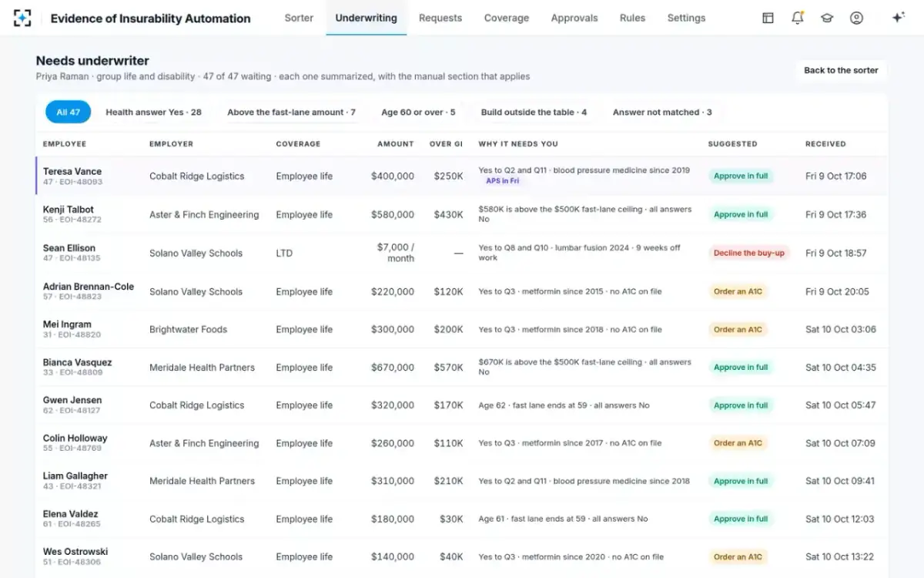
Task: Click Order an A1C for Mei Ingram
Action: coord(738,329)
